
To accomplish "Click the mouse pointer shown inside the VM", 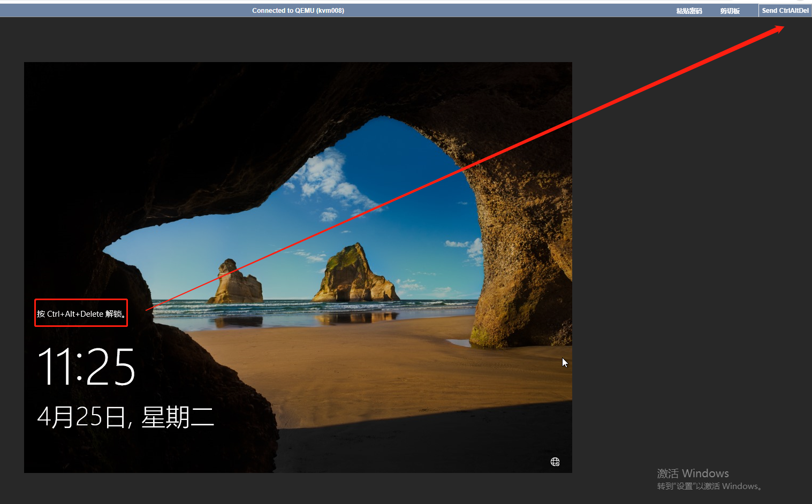I will [564, 362].
